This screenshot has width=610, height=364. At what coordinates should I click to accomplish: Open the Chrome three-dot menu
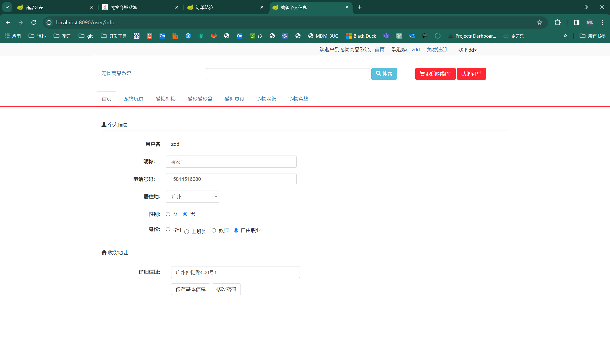(602, 23)
